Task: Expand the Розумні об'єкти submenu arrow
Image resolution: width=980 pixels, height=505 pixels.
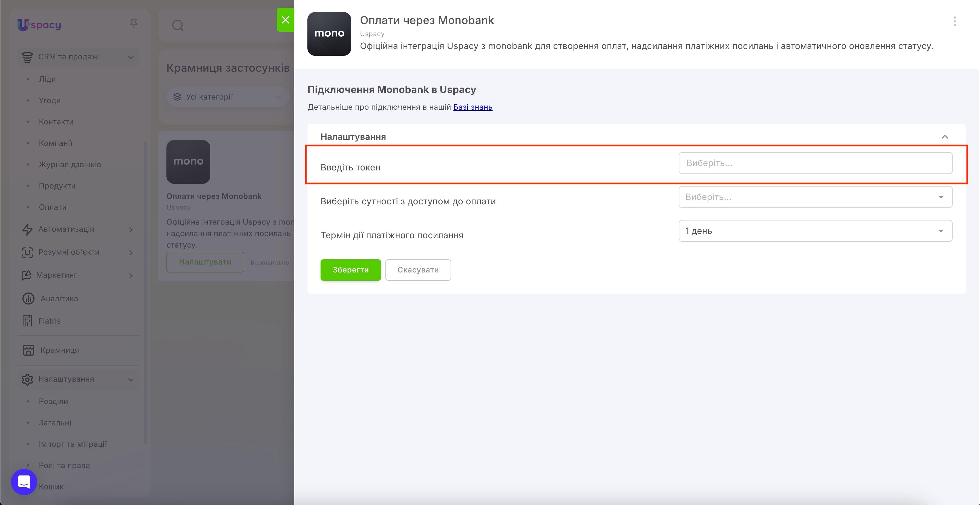Action: 131,253
